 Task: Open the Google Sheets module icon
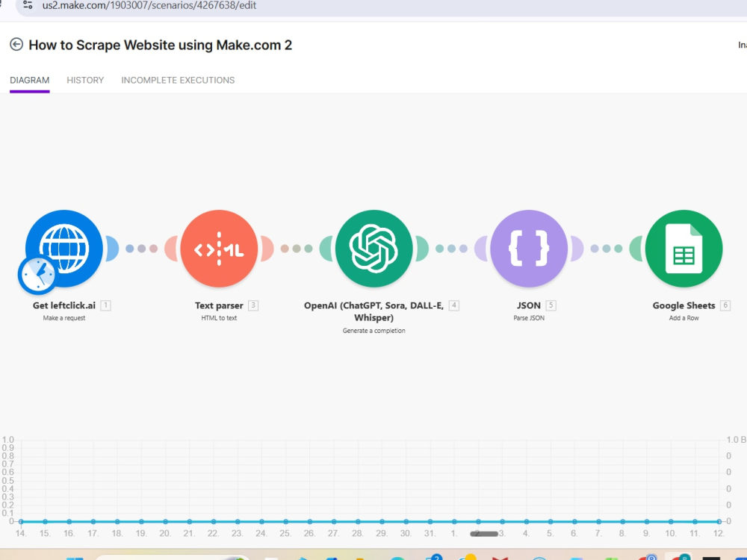coord(684,248)
